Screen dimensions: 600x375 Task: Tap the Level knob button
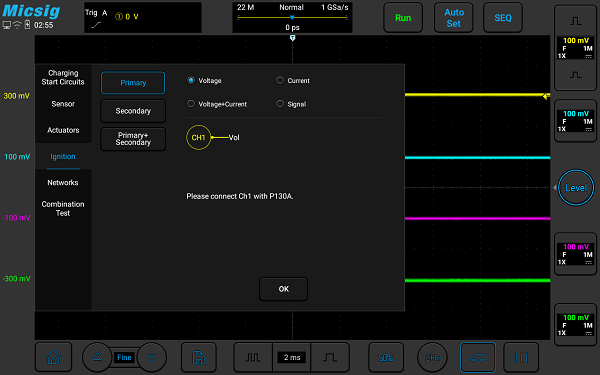click(x=576, y=188)
